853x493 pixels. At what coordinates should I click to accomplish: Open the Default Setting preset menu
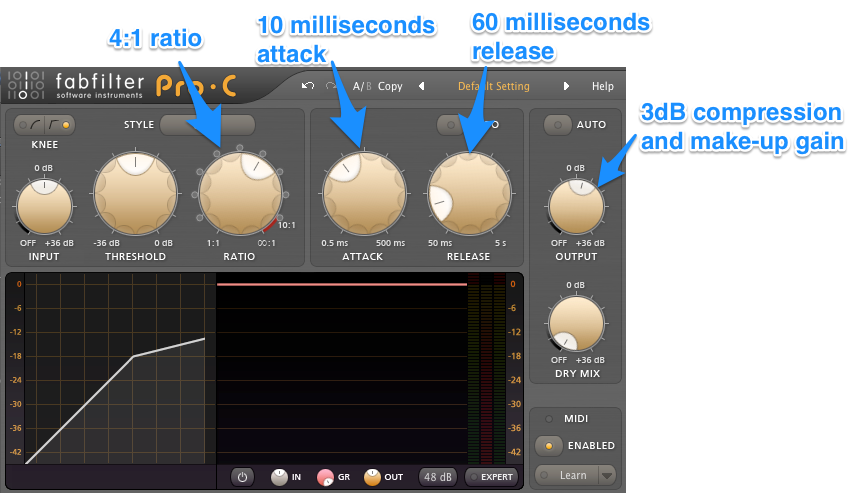(493, 86)
